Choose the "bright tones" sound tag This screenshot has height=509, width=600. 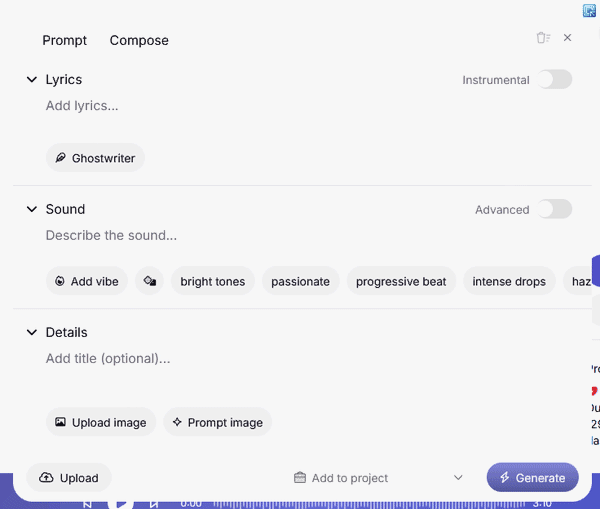[212, 281]
